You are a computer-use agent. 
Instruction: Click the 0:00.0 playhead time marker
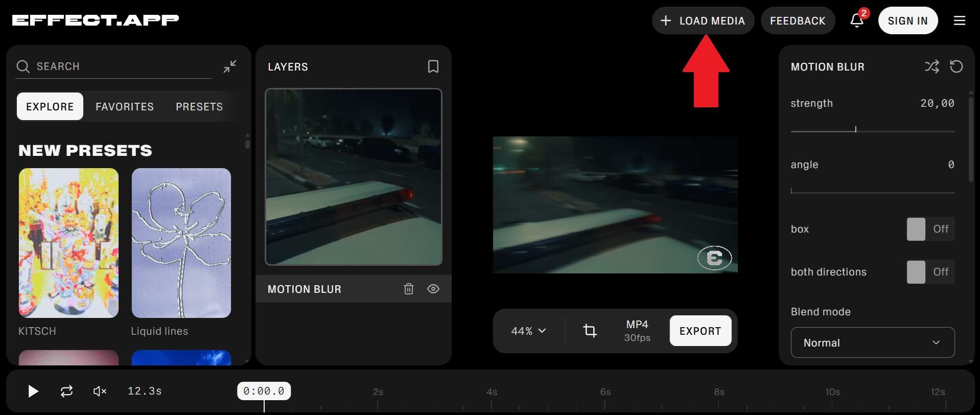click(x=264, y=391)
